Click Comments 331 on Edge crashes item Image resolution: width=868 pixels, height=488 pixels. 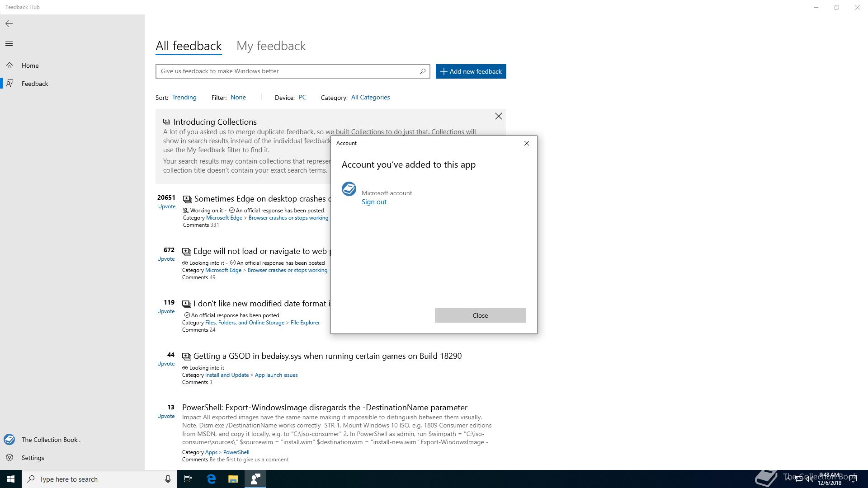[201, 225]
